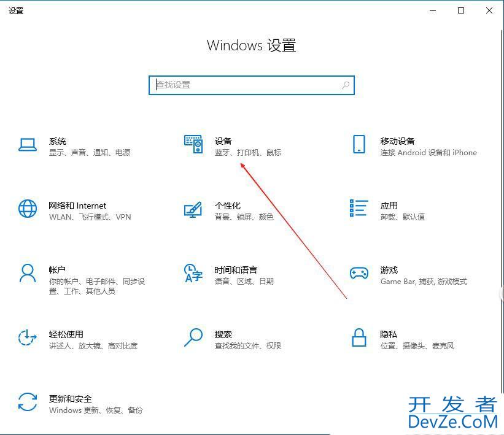Click the text 卸载、默认值
The image size is (504, 435).
coord(403,217)
